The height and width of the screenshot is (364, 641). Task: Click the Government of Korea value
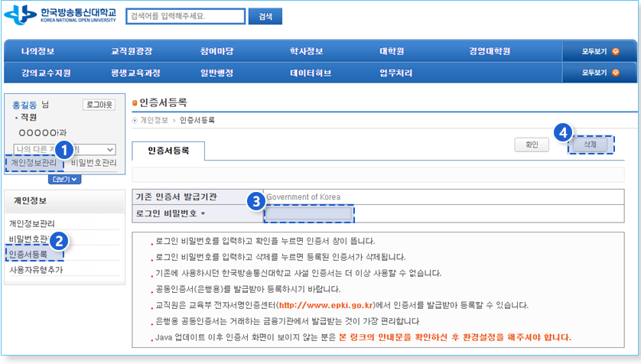coord(304,197)
